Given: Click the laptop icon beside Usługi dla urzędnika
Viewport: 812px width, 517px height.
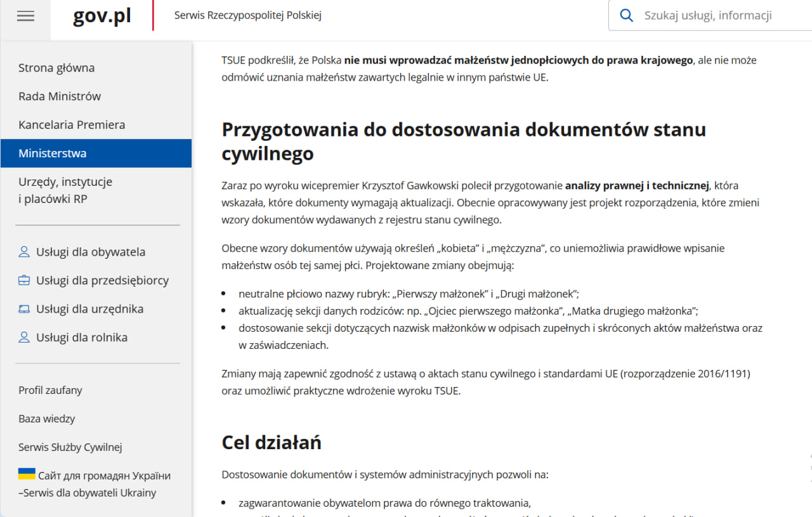Looking at the screenshot, I should [x=24, y=309].
